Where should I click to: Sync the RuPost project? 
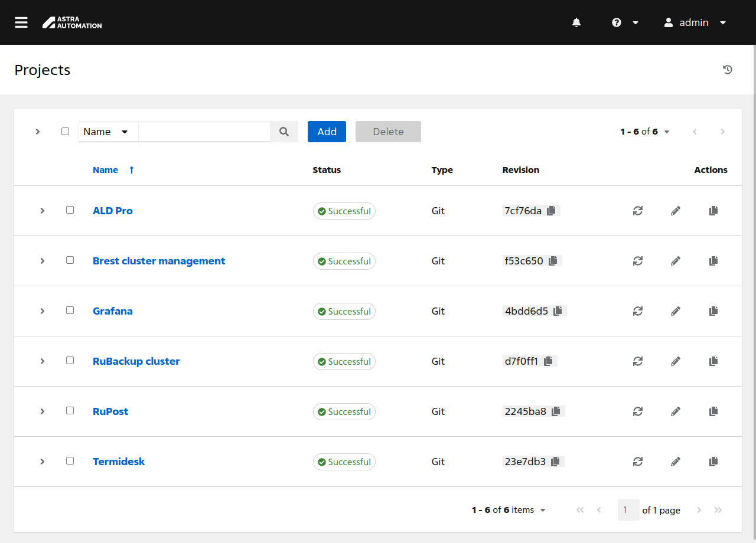click(637, 411)
